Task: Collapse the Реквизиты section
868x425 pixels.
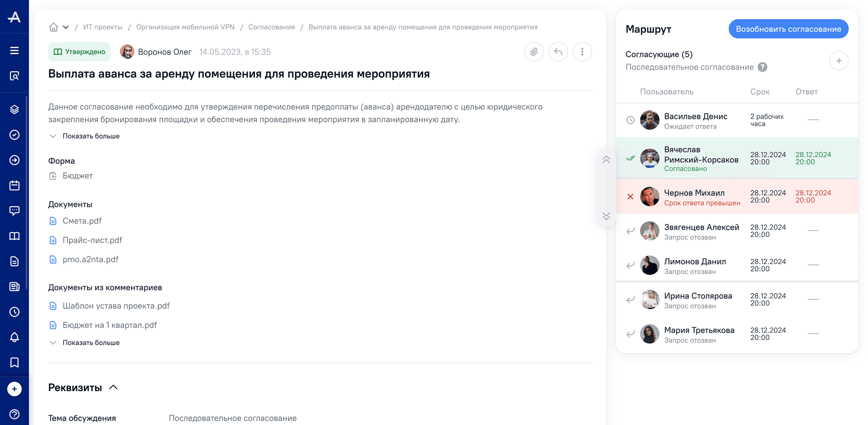Action: (113, 387)
